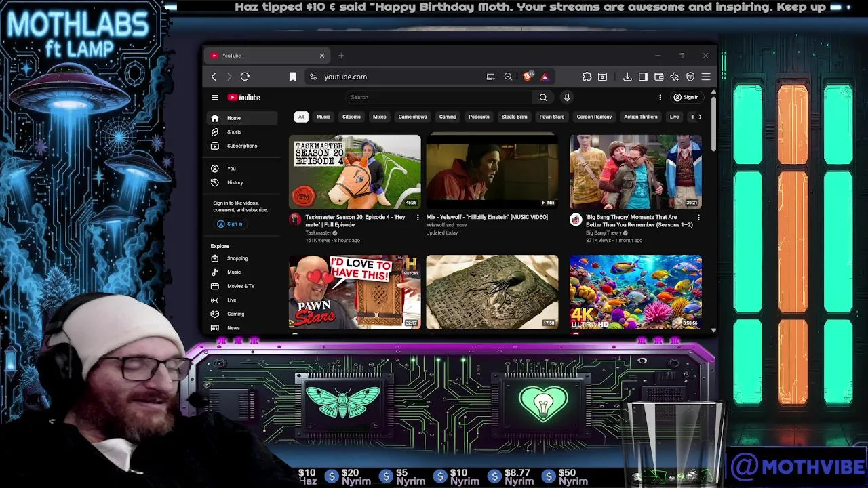Select the Game shows filter chip
The height and width of the screenshot is (488, 868).
pyautogui.click(x=412, y=117)
